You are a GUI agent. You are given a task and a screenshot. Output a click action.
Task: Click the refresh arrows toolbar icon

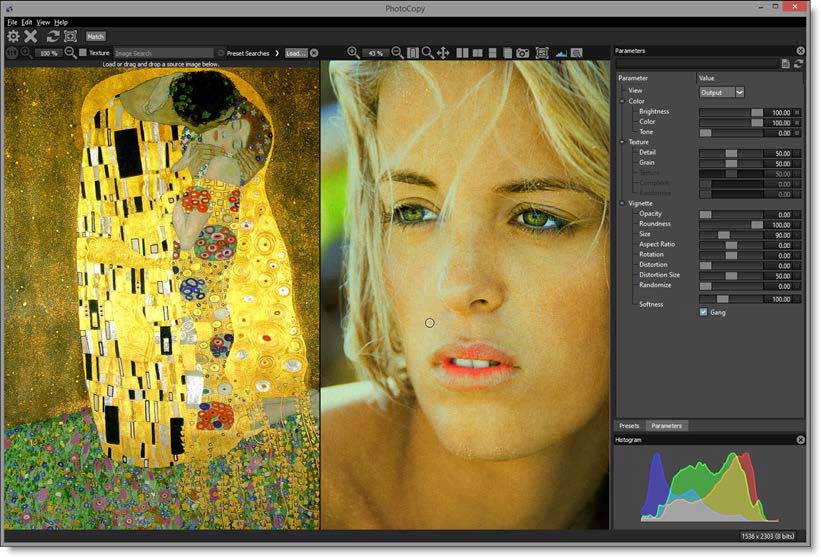52,36
